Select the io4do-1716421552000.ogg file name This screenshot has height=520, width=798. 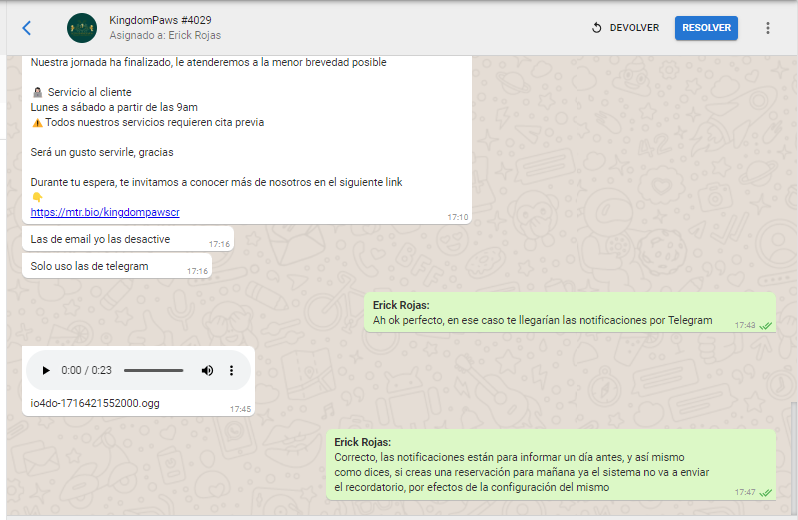click(x=95, y=404)
